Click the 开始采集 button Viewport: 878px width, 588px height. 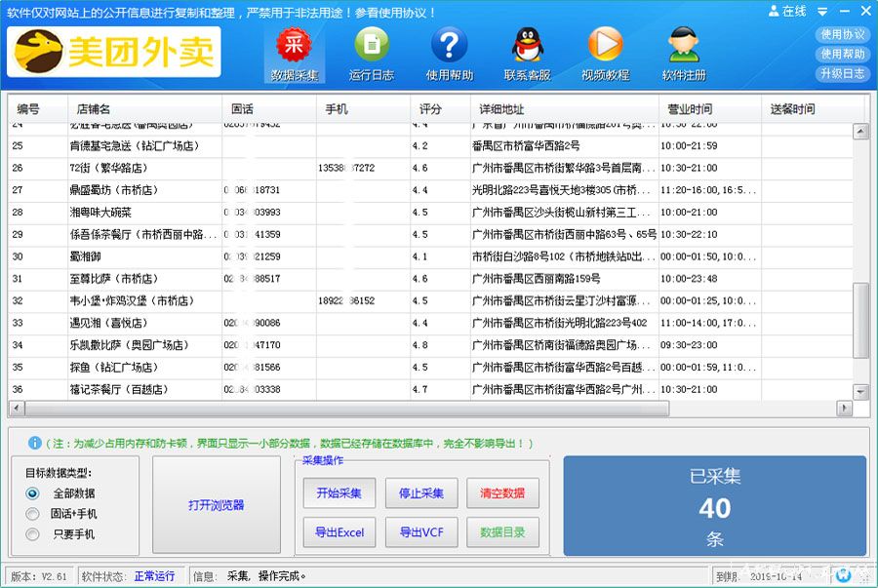point(339,493)
